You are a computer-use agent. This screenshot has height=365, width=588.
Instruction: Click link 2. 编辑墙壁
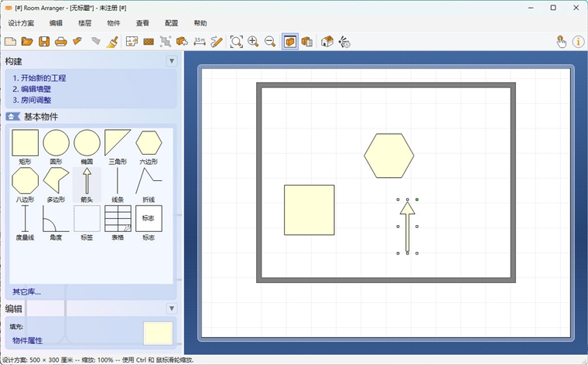click(32, 89)
